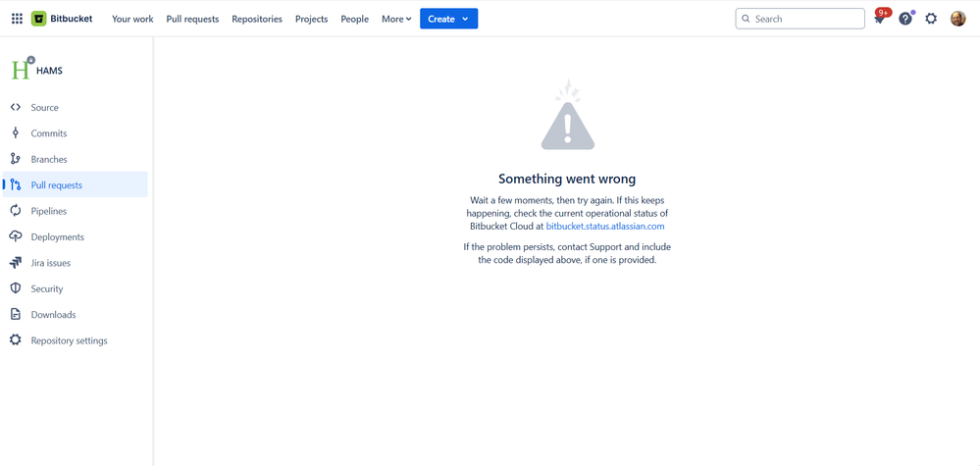Click the Pipelines circular arrows icon
This screenshot has width=980, height=466.
(x=16, y=211)
